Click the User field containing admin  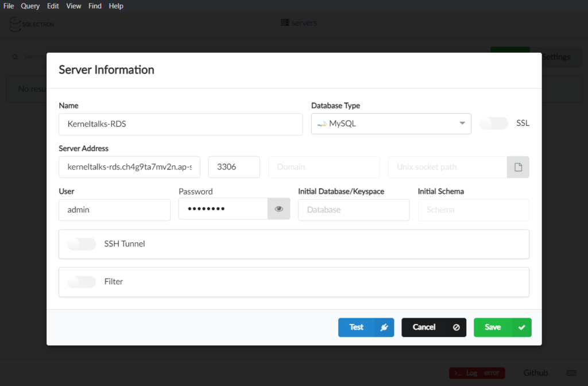pos(114,210)
